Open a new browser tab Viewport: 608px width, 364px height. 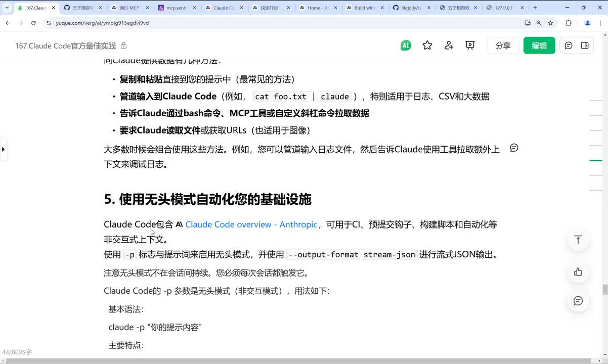[x=535, y=8]
